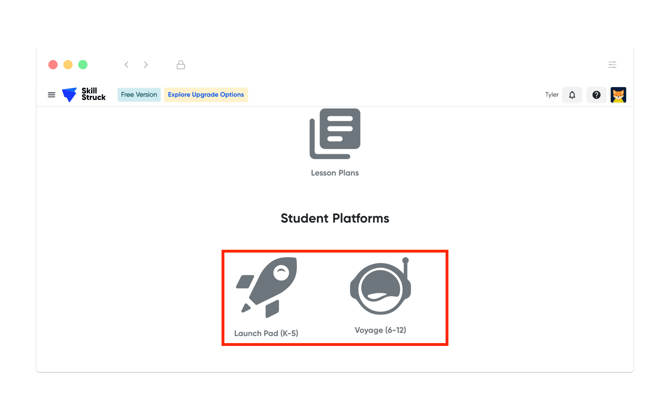Open help via question mark icon
Viewport: 670px width, 418px height.
coord(596,95)
